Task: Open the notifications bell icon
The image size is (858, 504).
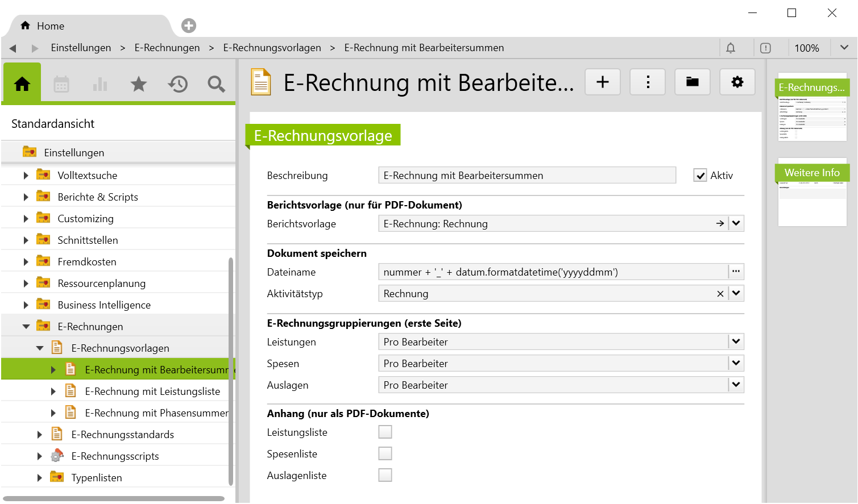Action: pyautogui.click(x=731, y=48)
